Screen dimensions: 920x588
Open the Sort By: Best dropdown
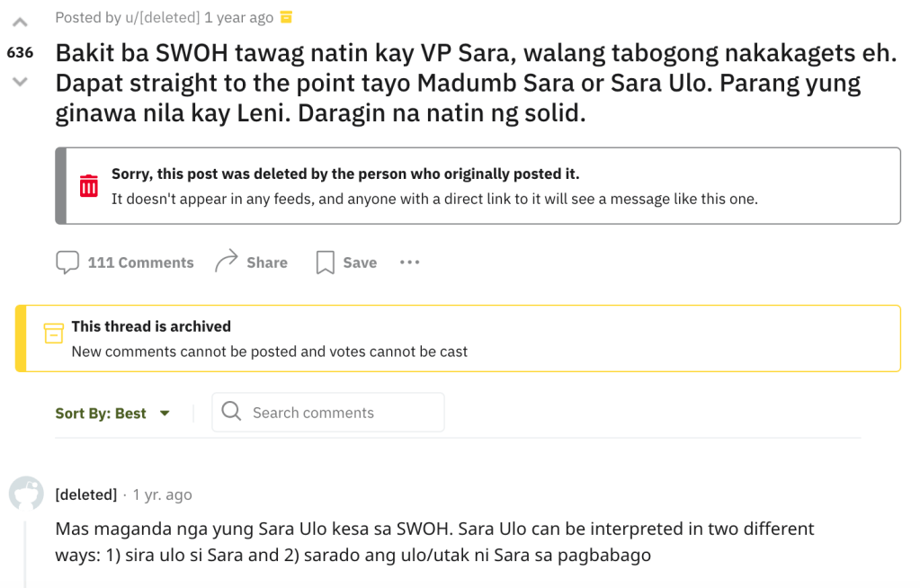coord(113,414)
